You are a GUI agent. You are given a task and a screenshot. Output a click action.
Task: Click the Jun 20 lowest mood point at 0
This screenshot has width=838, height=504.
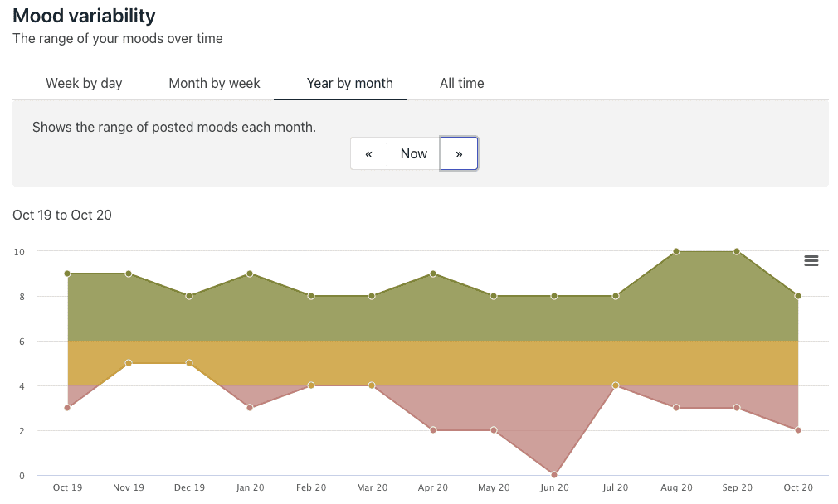(x=554, y=475)
